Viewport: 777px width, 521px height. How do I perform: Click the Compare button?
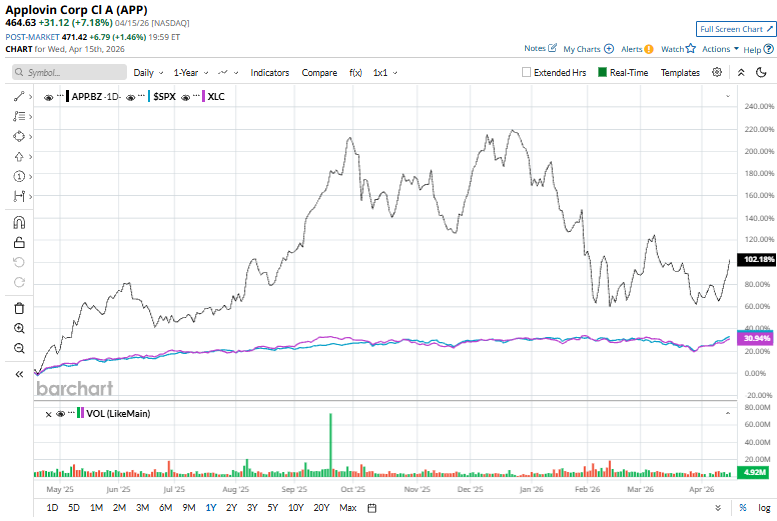(x=319, y=72)
